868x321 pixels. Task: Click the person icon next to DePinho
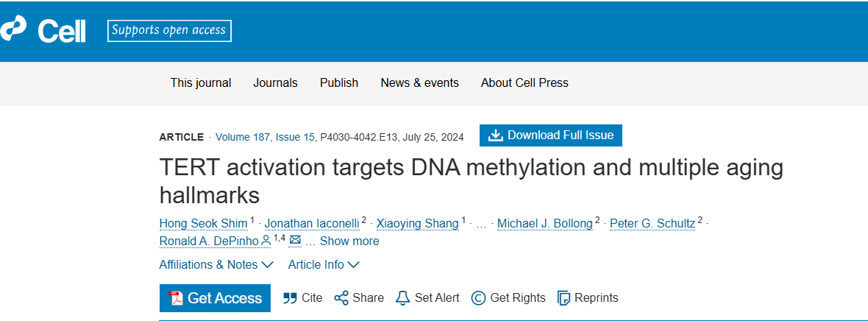point(266,240)
